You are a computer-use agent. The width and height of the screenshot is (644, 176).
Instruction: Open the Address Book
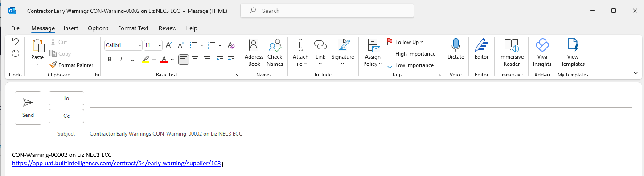tap(254, 53)
